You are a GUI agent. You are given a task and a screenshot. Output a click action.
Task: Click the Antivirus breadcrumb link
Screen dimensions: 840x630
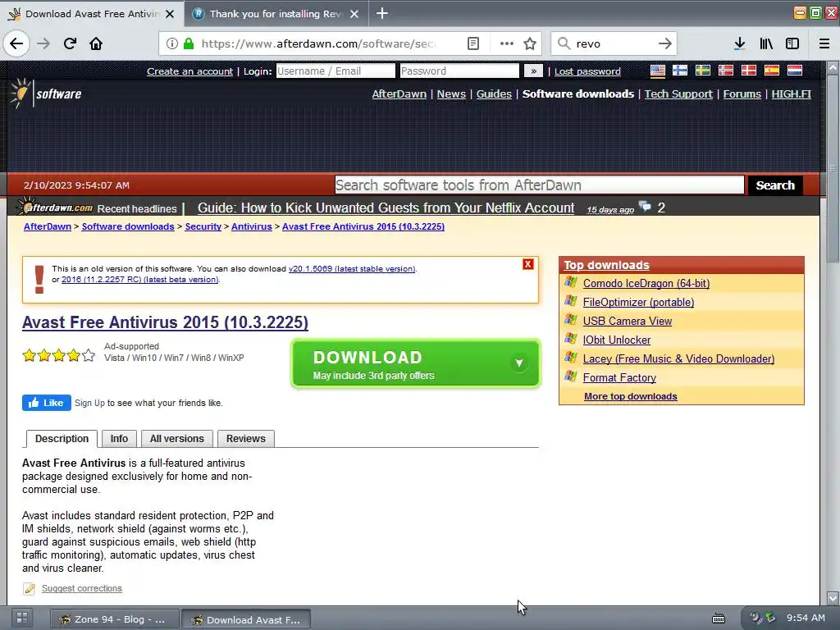[x=252, y=226]
